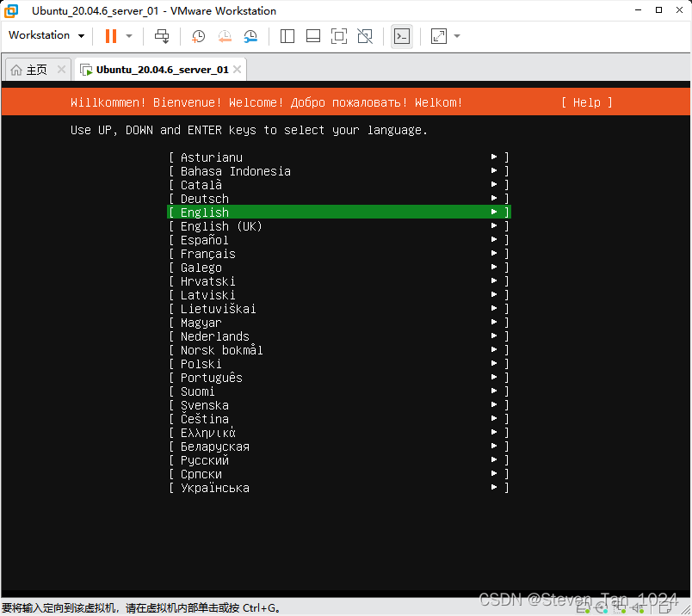Image resolution: width=692 pixels, height=616 pixels.
Task: Open the Workstation menu
Action: (46, 35)
